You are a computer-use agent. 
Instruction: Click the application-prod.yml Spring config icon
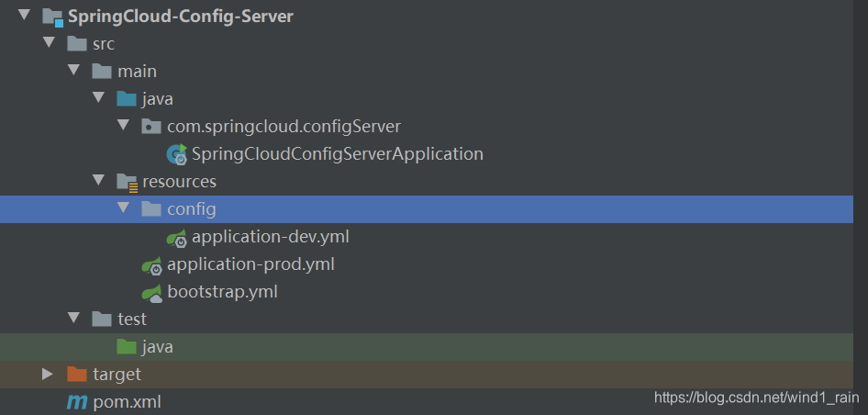(x=152, y=265)
